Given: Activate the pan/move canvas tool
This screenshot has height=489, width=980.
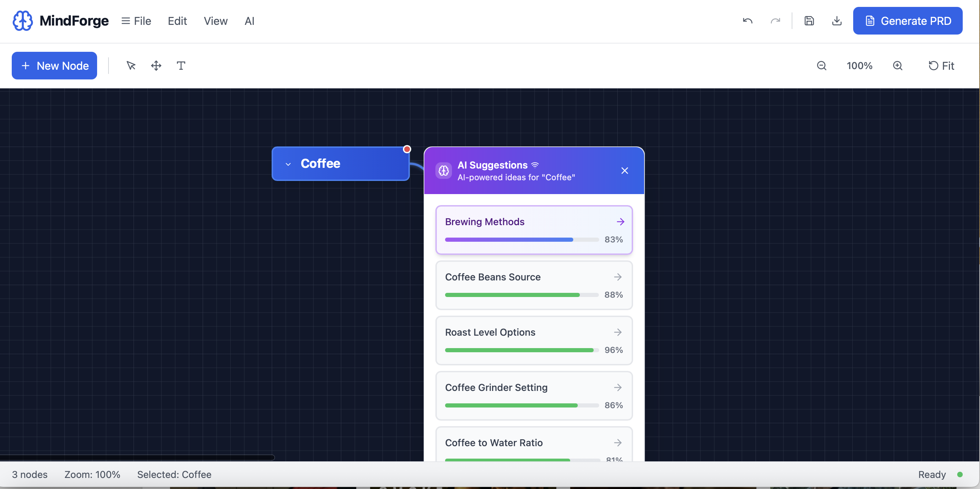Looking at the screenshot, I should coord(156,65).
